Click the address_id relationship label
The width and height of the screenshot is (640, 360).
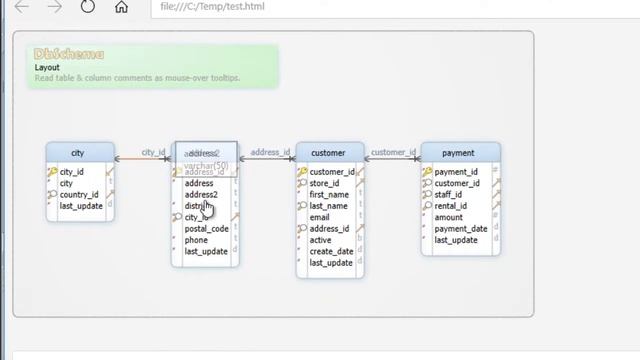(x=270, y=152)
